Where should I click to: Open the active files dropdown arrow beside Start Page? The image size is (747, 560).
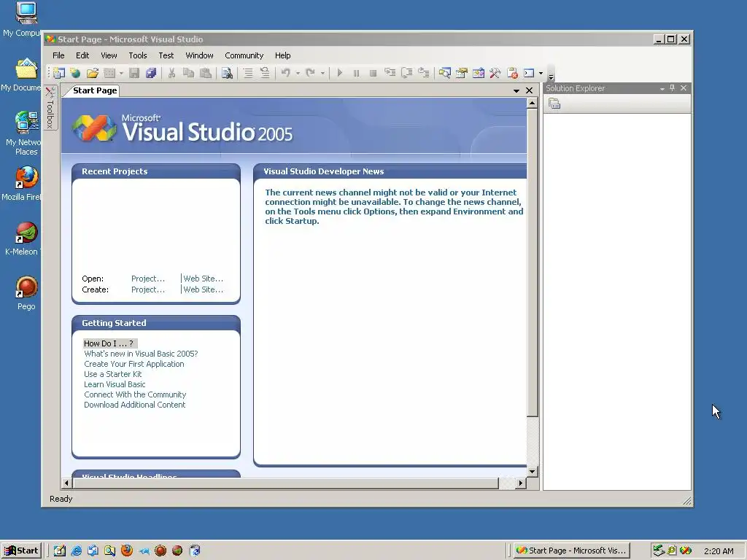(x=516, y=90)
